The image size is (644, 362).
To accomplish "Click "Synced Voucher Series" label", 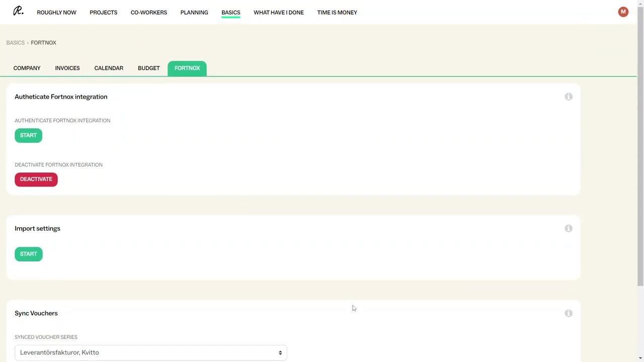I will 46,337.
